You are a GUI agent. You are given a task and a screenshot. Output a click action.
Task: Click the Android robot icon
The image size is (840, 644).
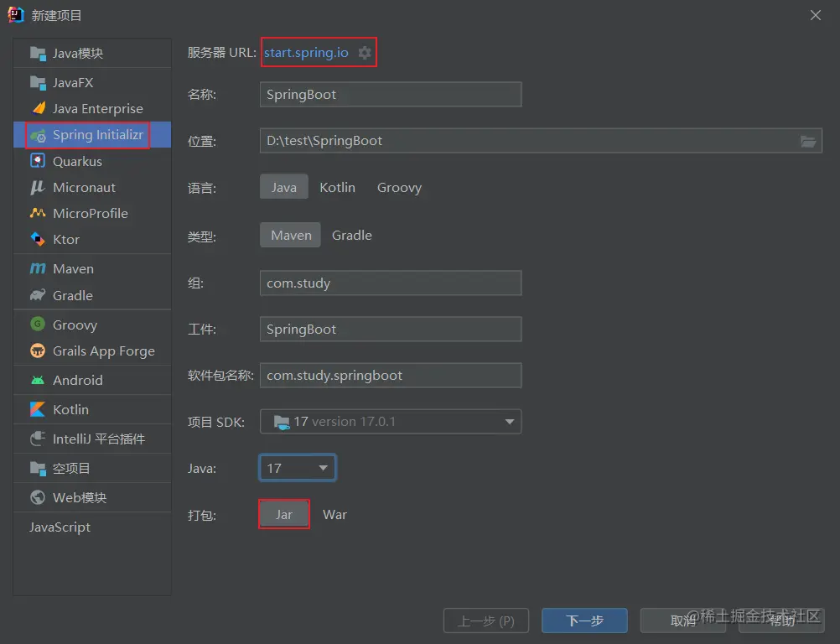(x=38, y=381)
